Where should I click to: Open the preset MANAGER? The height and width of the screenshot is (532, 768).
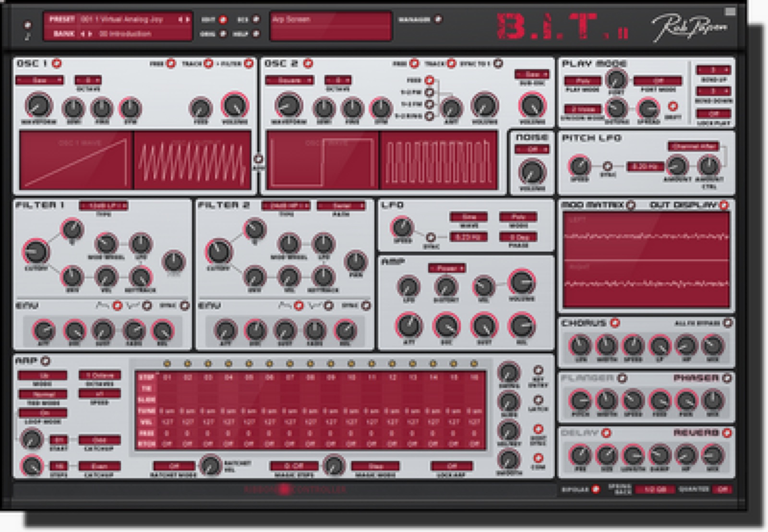pyautogui.click(x=438, y=20)
